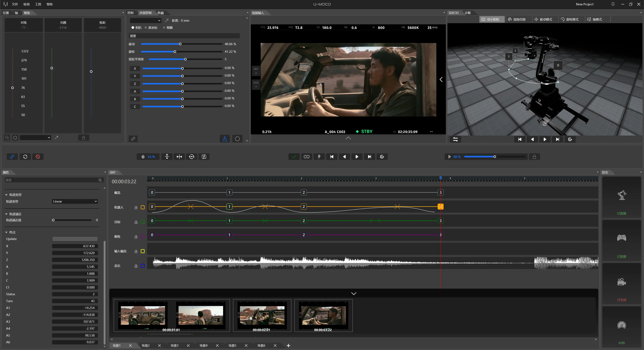The height and width of the screenshot is (350, 644).
Task: Click the red stop/prohibit icon
Action: coord(38,157)
